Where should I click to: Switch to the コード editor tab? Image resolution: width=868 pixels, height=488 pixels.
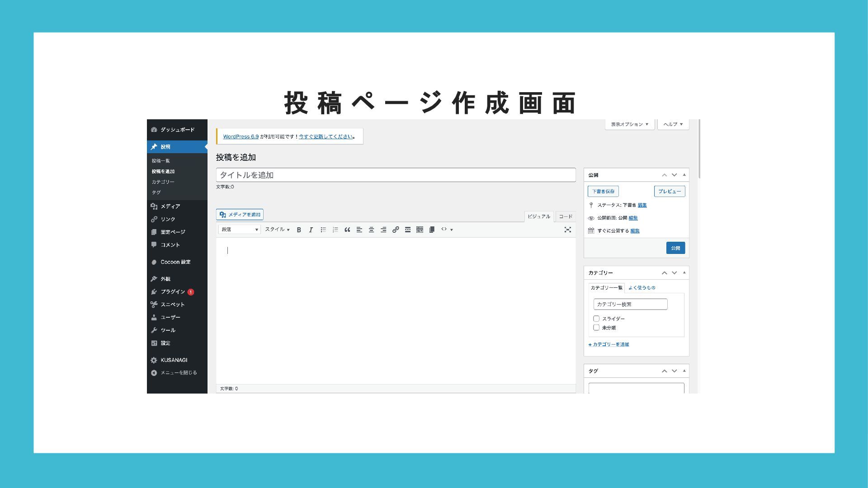click(x=566, y=216)
